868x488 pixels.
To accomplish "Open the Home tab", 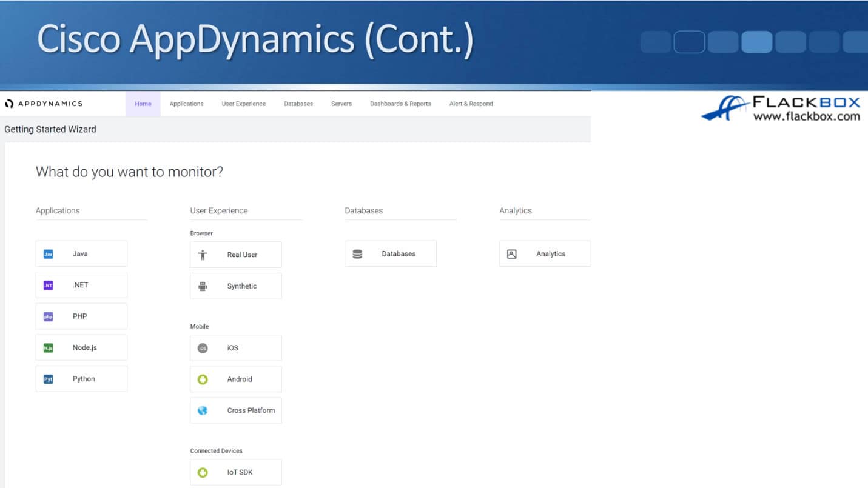I will pyautogui.click(x=143, y=104).
